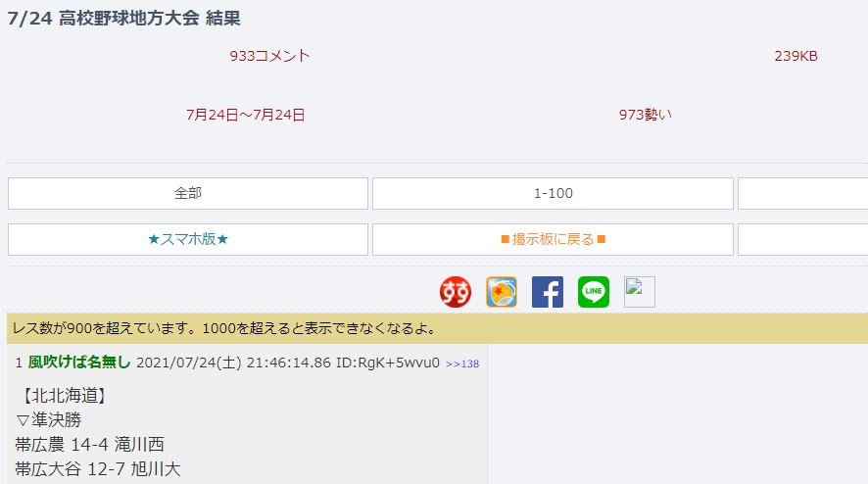Switch to ★スマホ版★ view
This screenshot has width=868, height=484.
188,239
